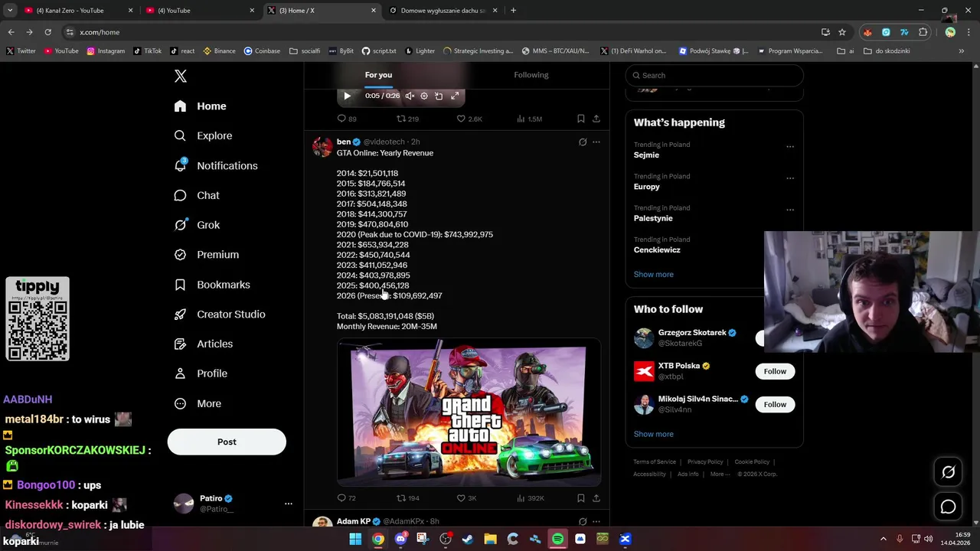Follow Mikołaj Silv4n Sinac...
Screen dimensions: 980x551
click(775, 404)
